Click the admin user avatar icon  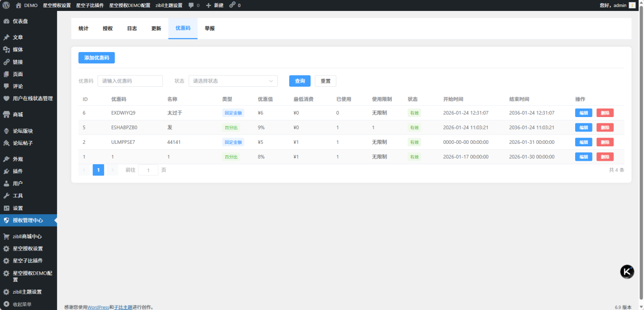click(x=632, y=5)
